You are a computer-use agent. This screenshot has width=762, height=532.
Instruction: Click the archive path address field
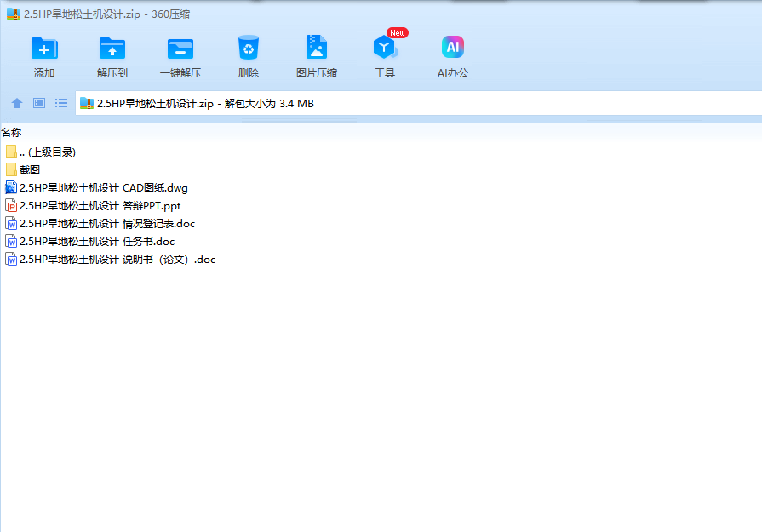(x=418, y=103)
